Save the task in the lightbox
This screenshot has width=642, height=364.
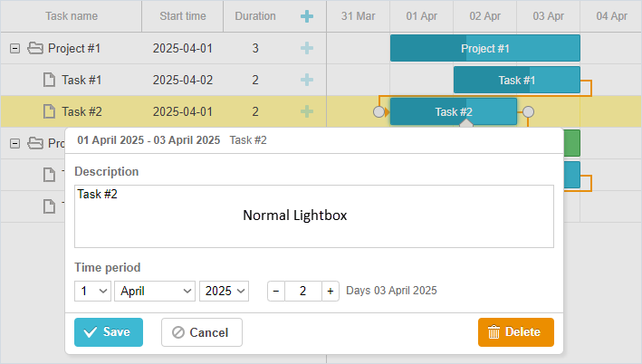click(x=108, y=332)
